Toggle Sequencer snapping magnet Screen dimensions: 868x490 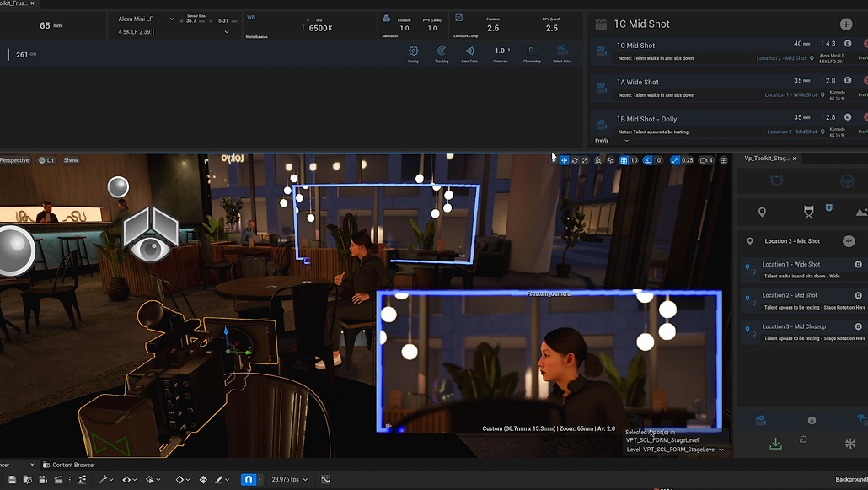coord(248,480)
